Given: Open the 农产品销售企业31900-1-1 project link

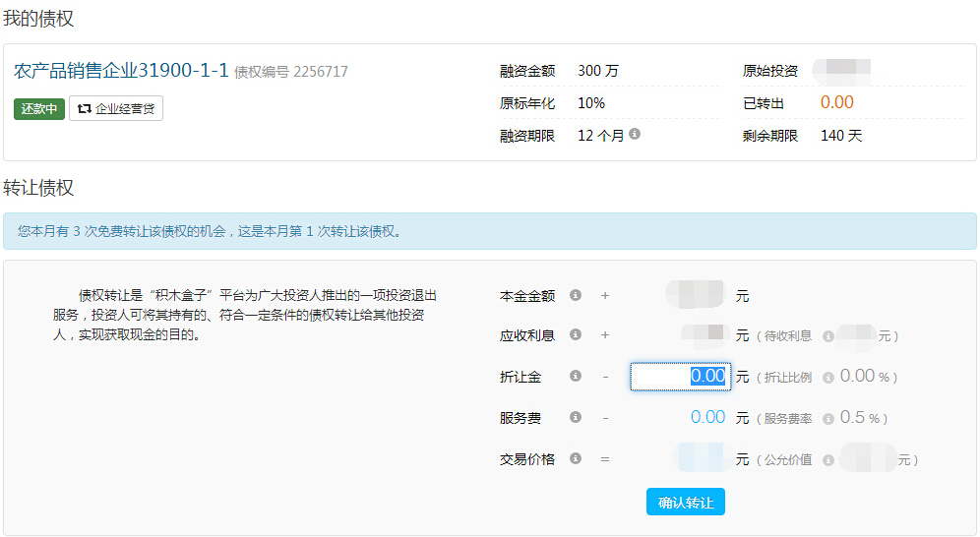Looking at the screenshot, I should coord(121,71).
